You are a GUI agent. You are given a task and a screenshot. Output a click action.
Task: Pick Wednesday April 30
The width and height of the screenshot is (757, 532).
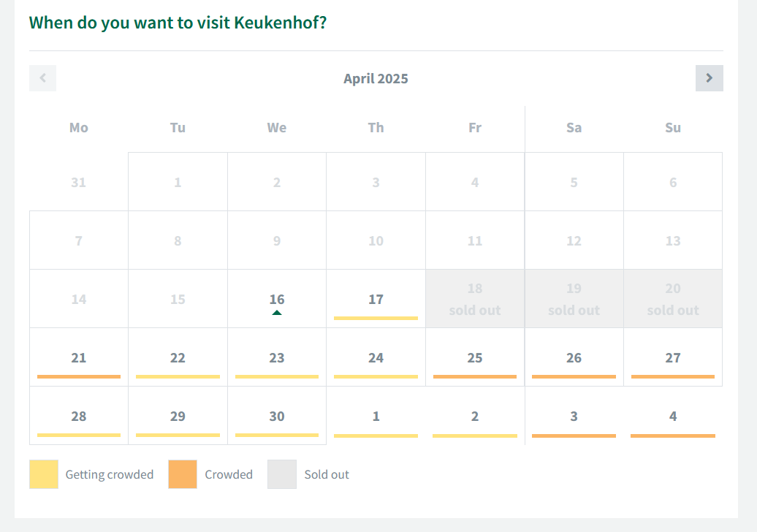[277, 416]
